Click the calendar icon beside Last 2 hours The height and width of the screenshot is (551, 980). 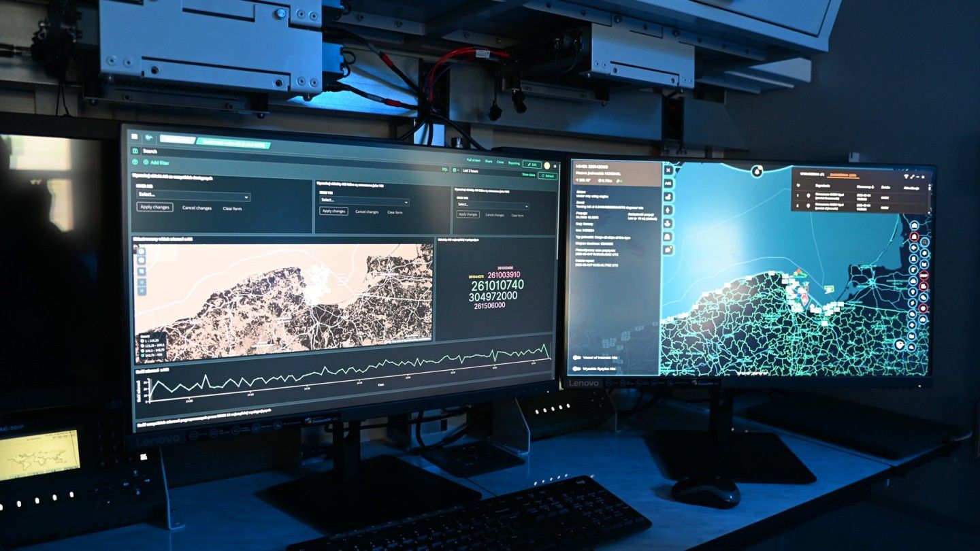pos(455,169)
